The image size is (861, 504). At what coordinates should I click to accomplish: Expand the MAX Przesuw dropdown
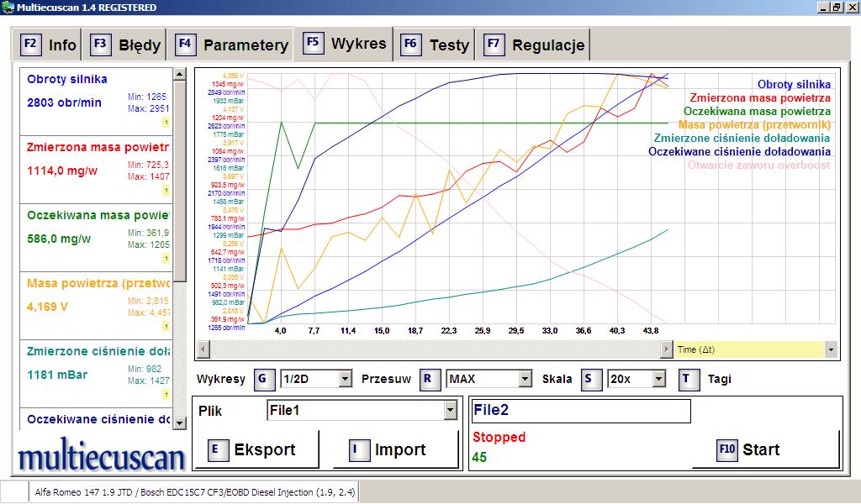(525, 380)
